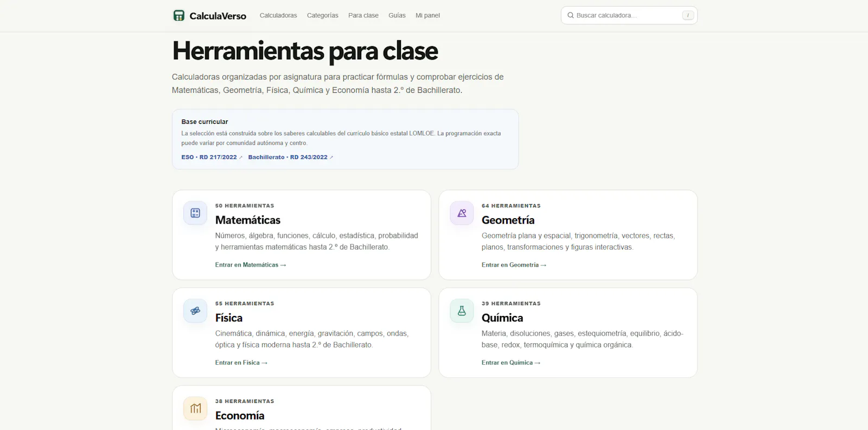Click the Matemáticas card title
Viewport: 868px width, 430px height.
(248, 220)
